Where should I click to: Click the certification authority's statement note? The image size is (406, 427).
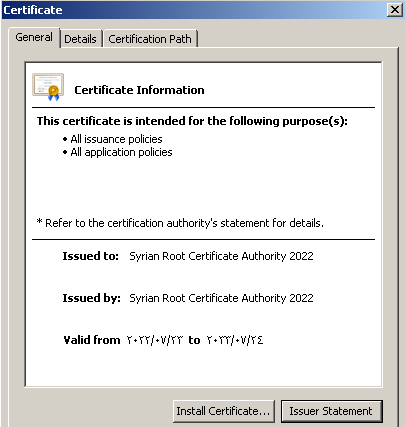(x=180, y=223)
